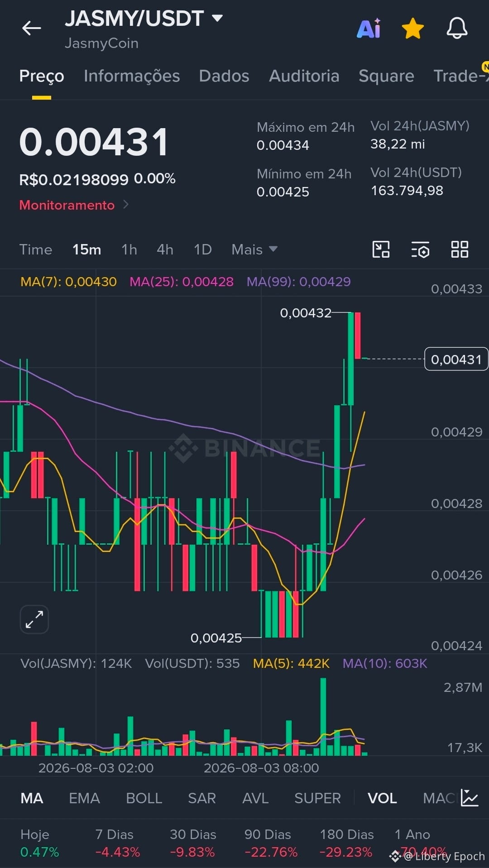
Task: Tap the 90 Dias -22.76% performance
Action: point(271,843)
